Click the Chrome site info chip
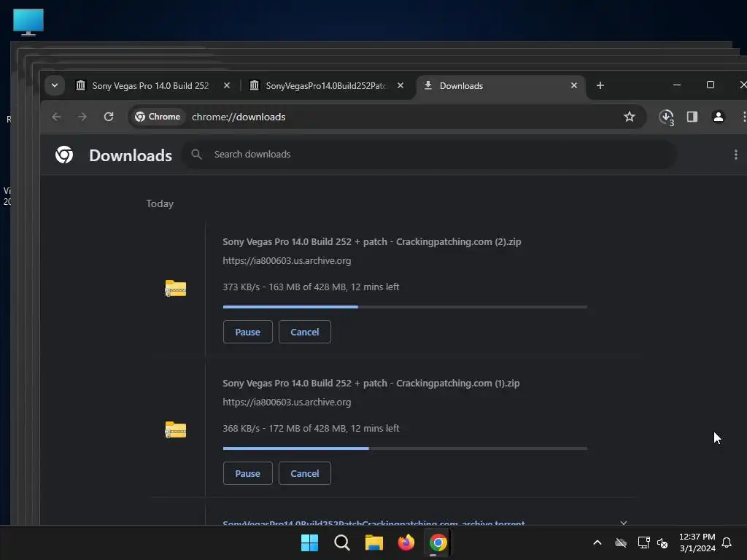 158,117
